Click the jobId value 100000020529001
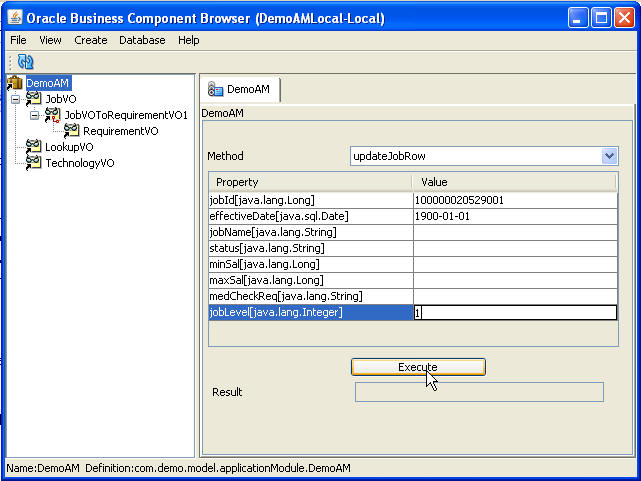 (459, 200)
